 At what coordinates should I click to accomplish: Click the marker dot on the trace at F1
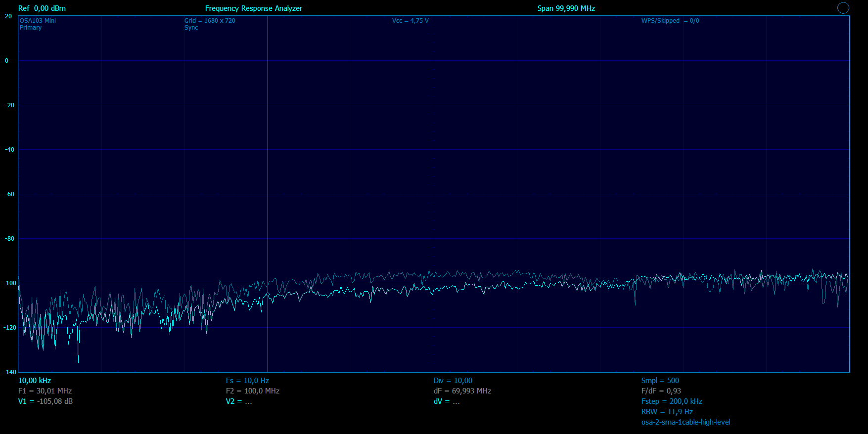point(268,295)
